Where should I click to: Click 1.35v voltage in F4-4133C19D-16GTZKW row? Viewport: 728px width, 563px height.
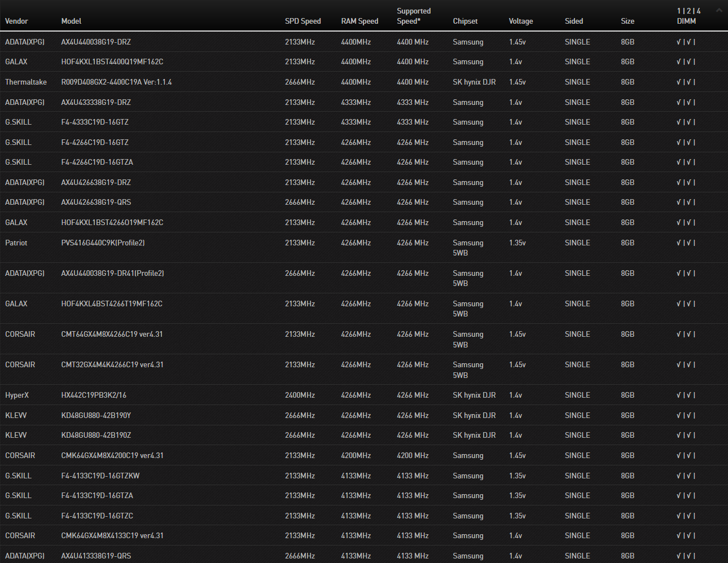517,476
